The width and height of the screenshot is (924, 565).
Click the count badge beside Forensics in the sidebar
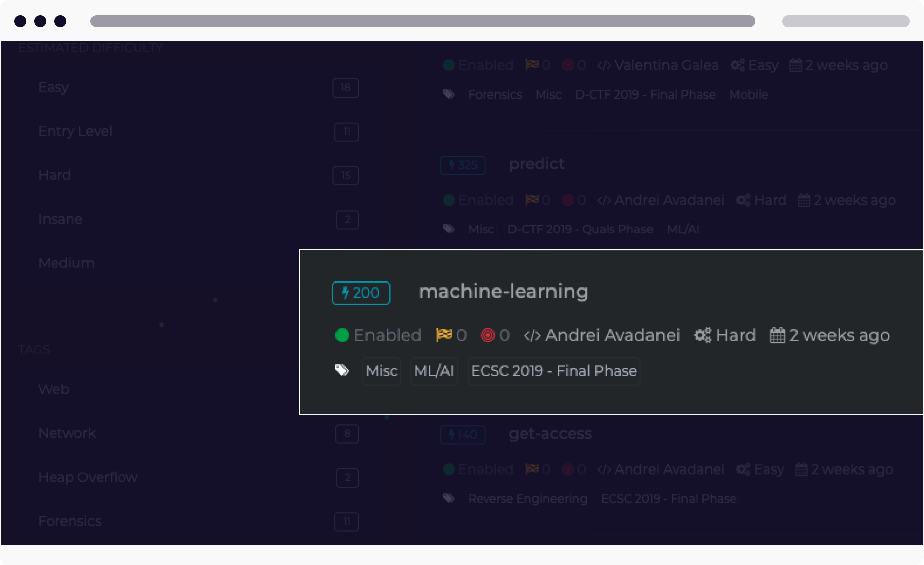tap(347, 522)
